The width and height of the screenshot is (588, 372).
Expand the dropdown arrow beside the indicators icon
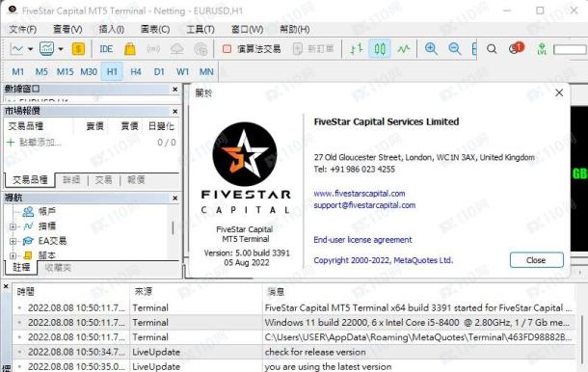61,49
